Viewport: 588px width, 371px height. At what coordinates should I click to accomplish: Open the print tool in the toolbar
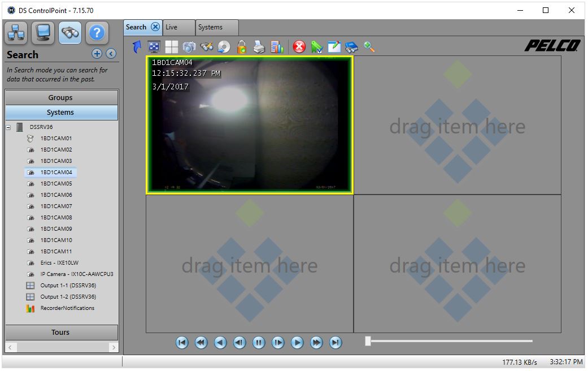pos(259,46)
